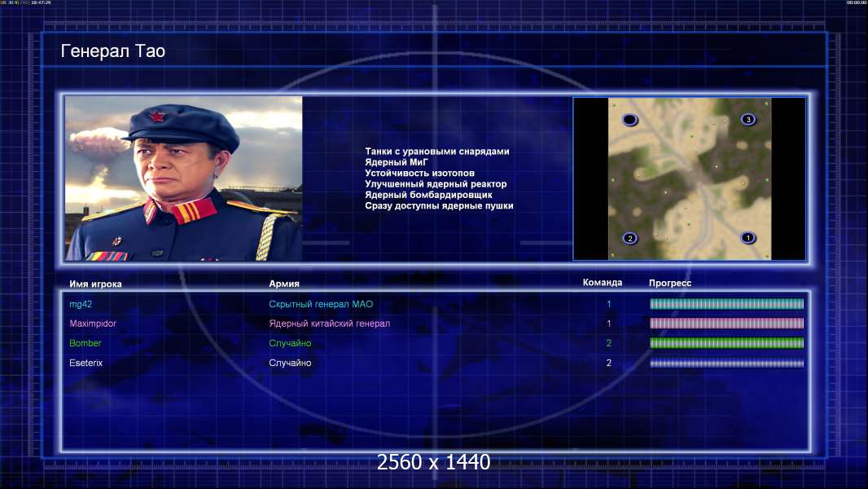Click team number for Bomber
This screenshot has width=868, height=489.
coord(609,343)
